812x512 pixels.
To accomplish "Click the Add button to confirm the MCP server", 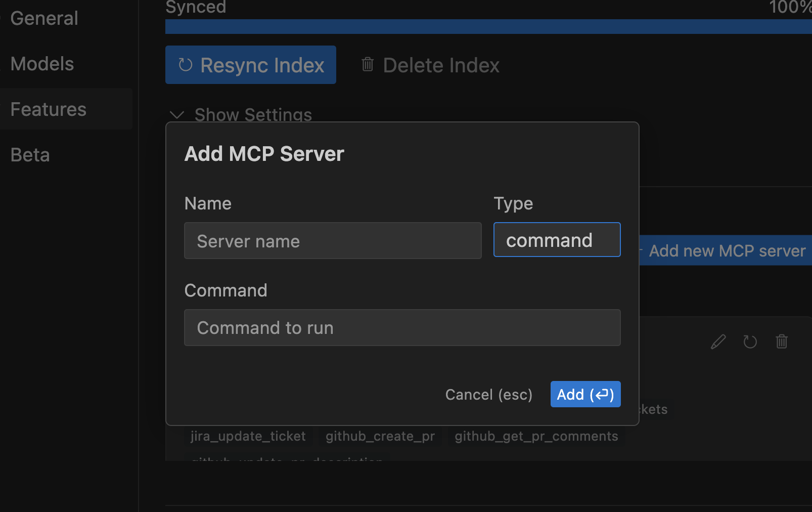I will (x=585, y=394).
